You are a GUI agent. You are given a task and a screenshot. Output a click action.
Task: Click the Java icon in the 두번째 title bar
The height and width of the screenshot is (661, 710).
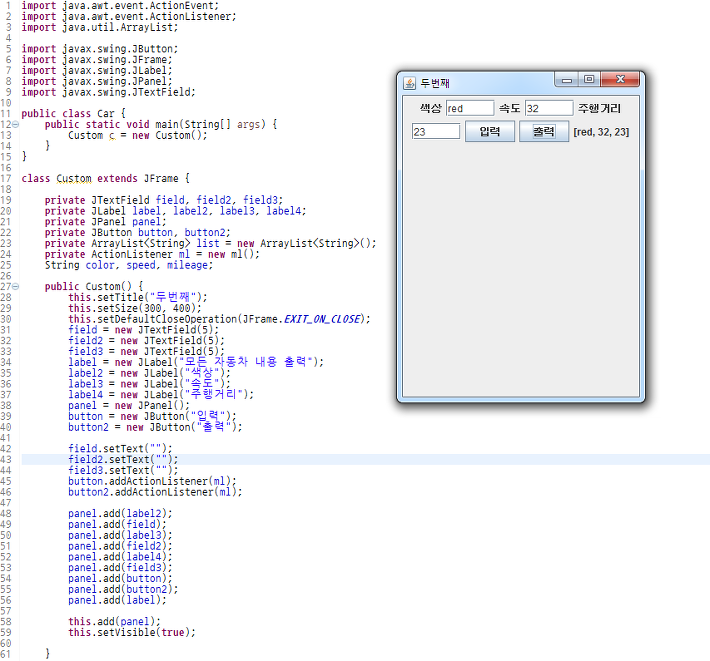pos(409,83)
